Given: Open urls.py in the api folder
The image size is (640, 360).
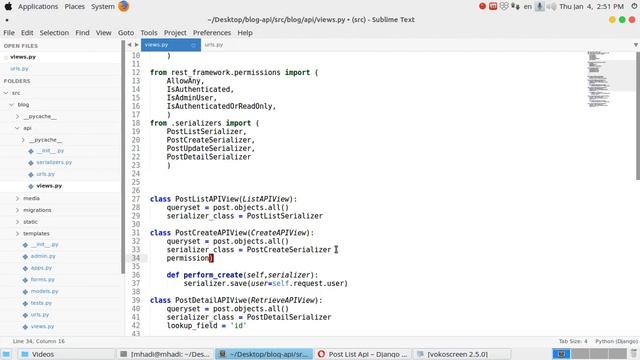Looking at the screenshot, I should [45, 174].
